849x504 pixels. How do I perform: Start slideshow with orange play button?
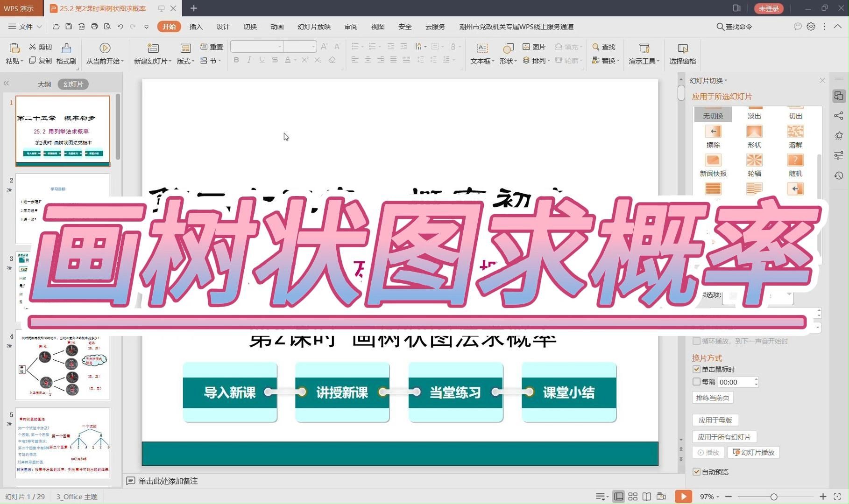pos(683,497)
